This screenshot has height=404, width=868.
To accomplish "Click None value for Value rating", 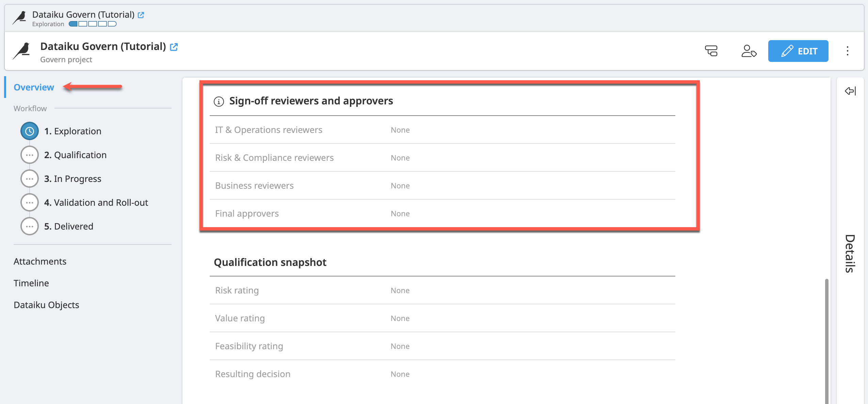I will click(400, 318).
